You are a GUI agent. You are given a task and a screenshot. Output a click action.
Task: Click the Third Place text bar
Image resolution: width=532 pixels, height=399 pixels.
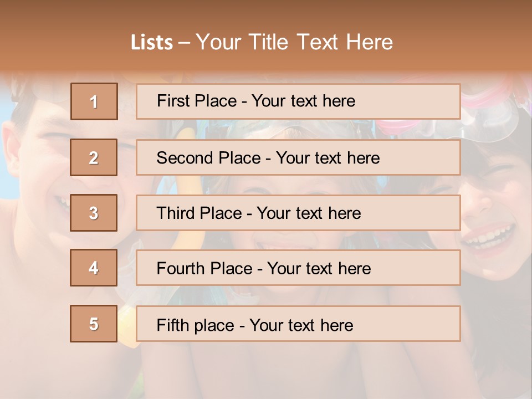pyautogui.click(x=298, y=213)
